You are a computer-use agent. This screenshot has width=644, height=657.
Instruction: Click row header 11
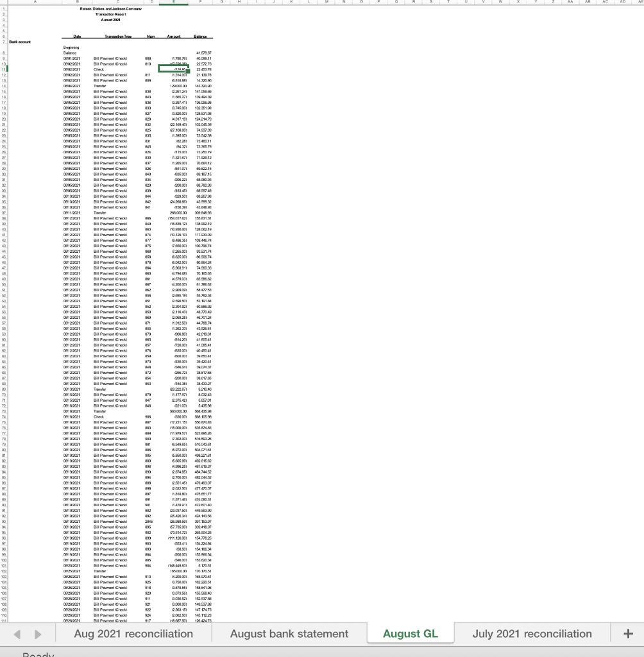(4, 69)
